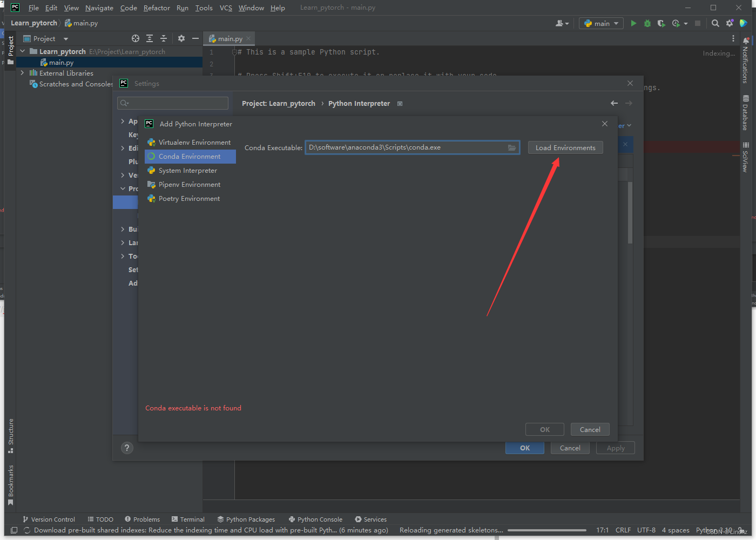Select Conda Environment interpreter type
Image resolution: width=756 pixels, height=540 pixels.
click(190, 156)
